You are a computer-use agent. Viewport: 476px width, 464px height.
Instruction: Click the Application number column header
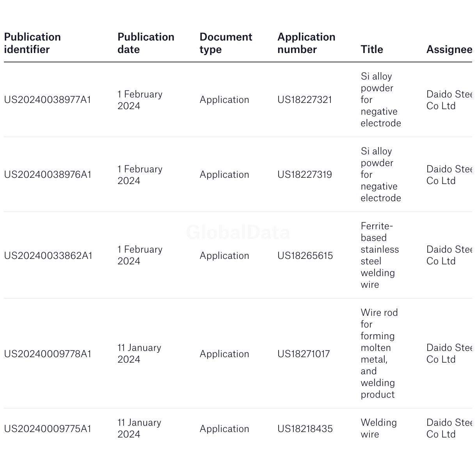306,43
